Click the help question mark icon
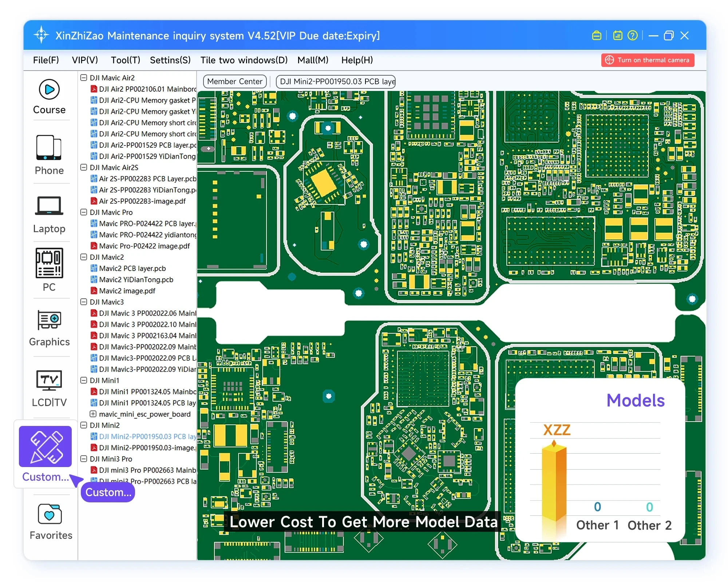 [633, 35]
